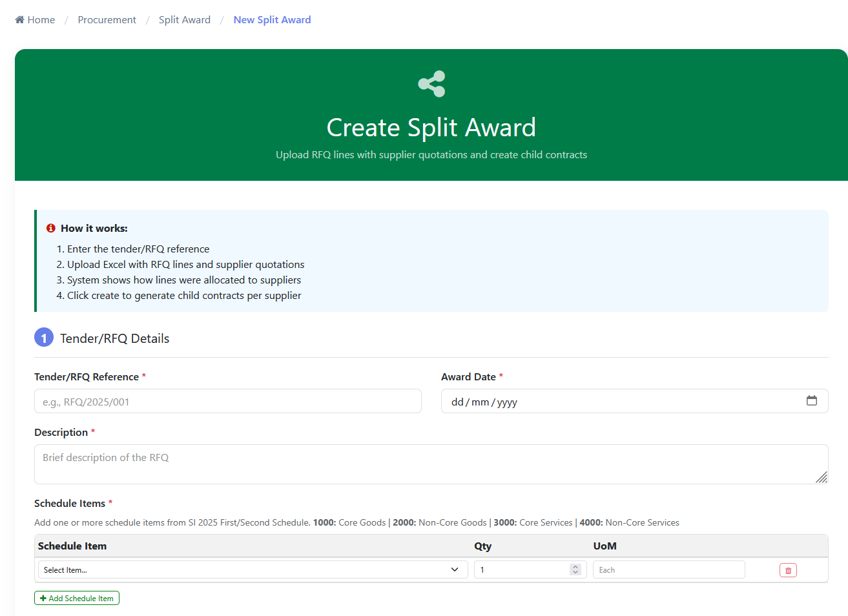This screenshot has height=616, width=848.
Task: Click the Add Schedule Item button
Action: [76, 598]
